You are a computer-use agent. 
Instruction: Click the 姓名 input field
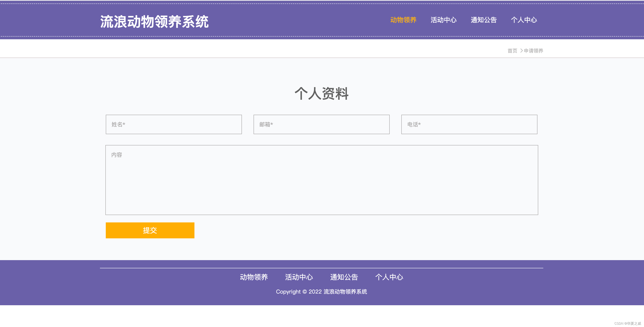point(173,124)
